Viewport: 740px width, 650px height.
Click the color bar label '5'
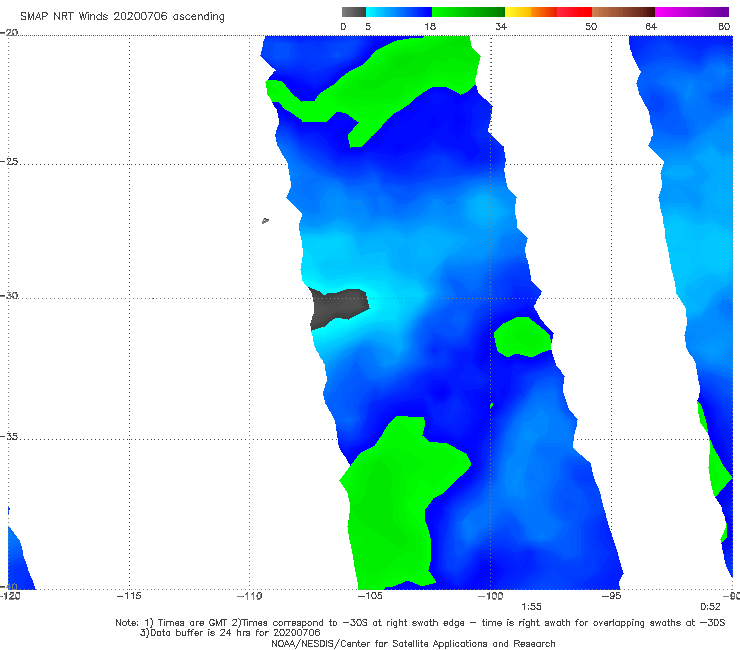click(368, 26)
